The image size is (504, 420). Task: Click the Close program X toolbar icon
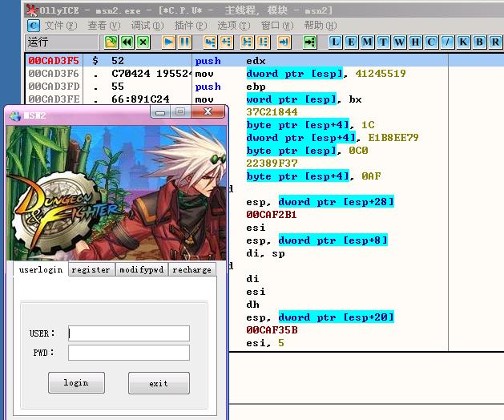(143, 42)
